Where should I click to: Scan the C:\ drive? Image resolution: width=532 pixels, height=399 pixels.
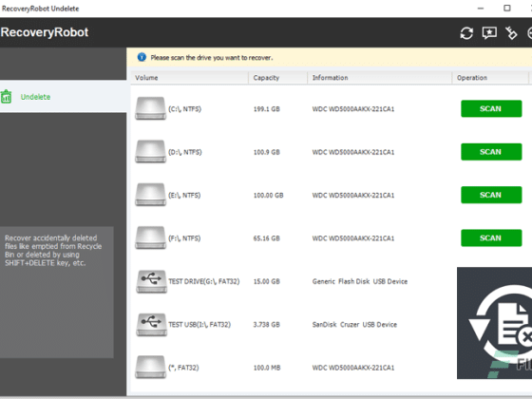tap(491, 108)
